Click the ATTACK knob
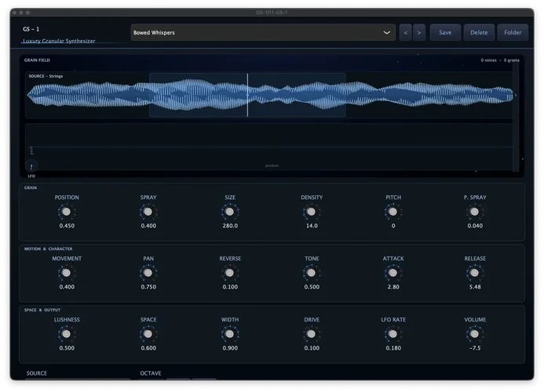The image size is (544, 392). [x=392, y=273]
